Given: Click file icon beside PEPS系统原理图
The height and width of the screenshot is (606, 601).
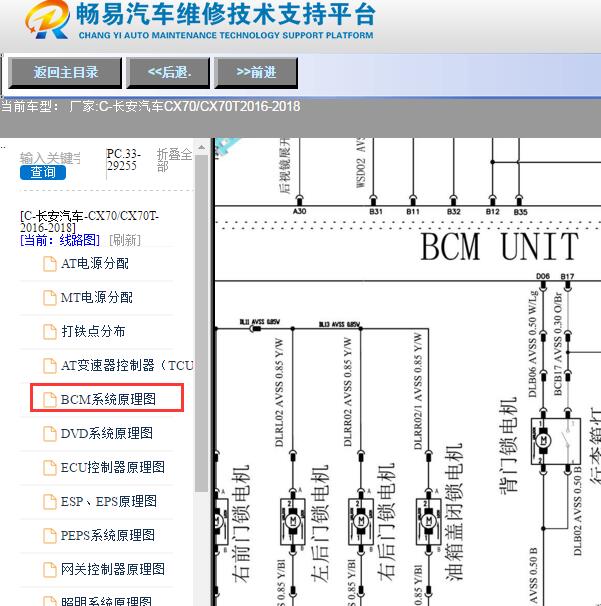Looking at the screenshot, I should tap(50, 536).
